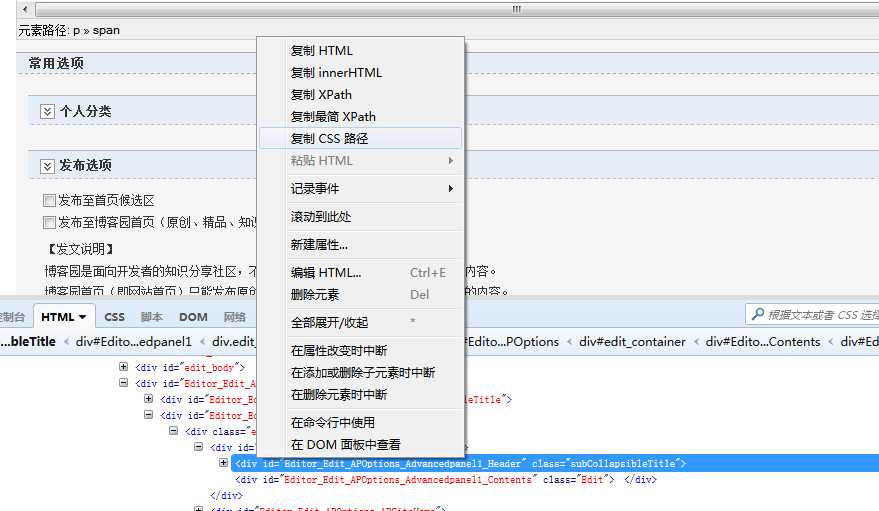Choose 复制 HTML from context menu
This screenshot has height=511, width=879.
tap(360, 50)
